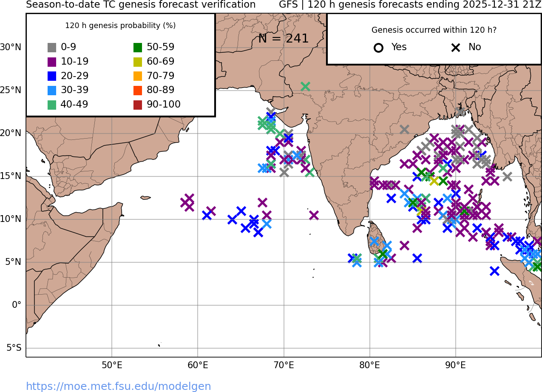The image size is (542, 392).
Task: Click the gray X marker over eastern India
Action: click(404, 129)
